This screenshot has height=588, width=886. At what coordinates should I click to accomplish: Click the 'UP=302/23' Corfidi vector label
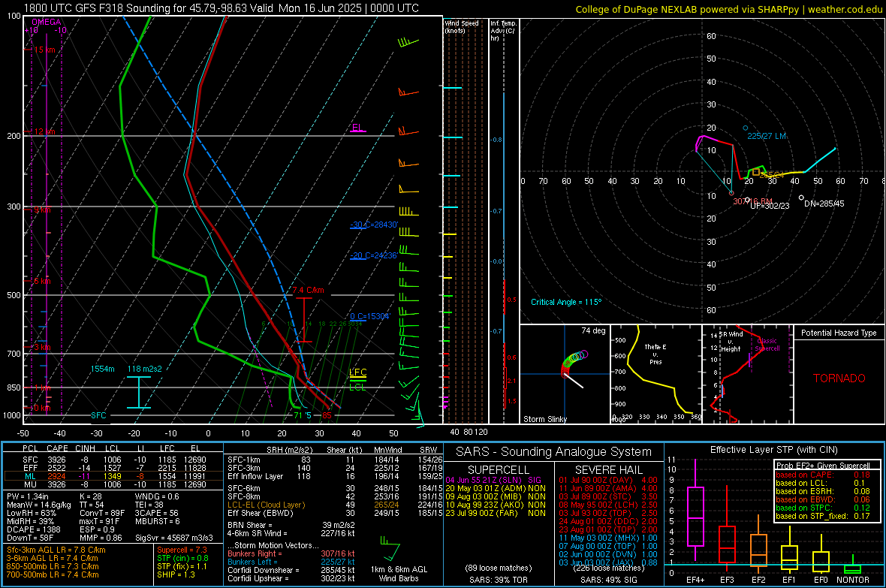[x=770, y=206]
